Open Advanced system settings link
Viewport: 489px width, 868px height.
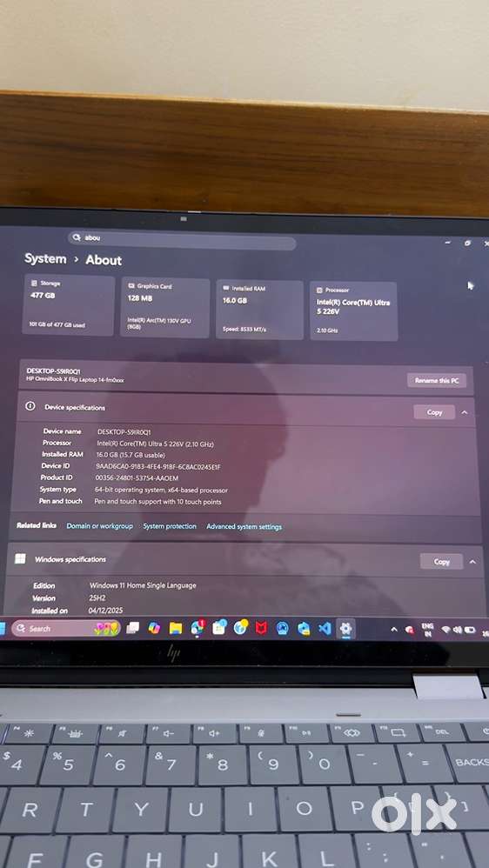(244, 527)
